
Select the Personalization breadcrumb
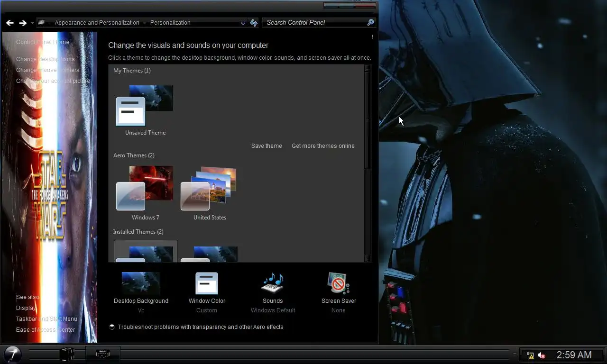[170, 22]
